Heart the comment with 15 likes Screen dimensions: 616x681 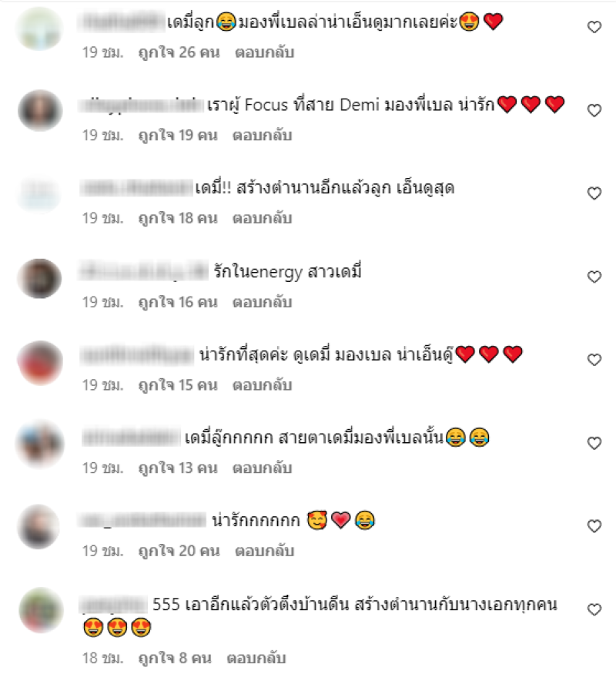pyautogui.click(x=594, y=360)
